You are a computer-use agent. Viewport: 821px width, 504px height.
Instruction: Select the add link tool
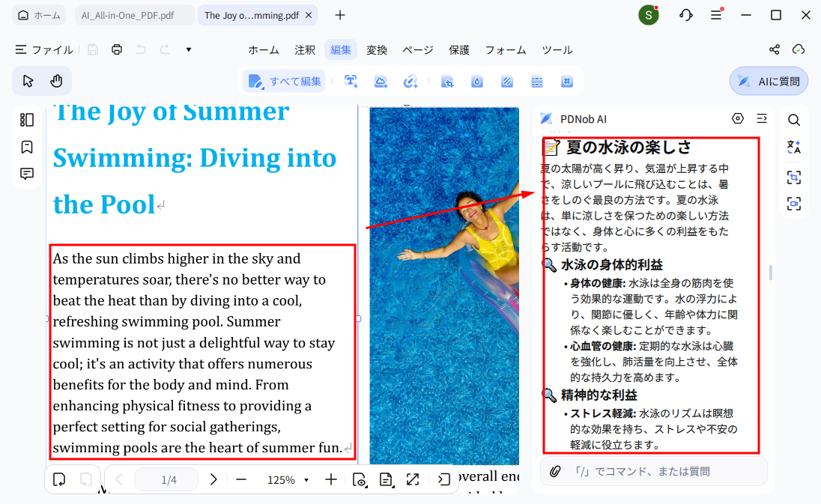(410, 81)
